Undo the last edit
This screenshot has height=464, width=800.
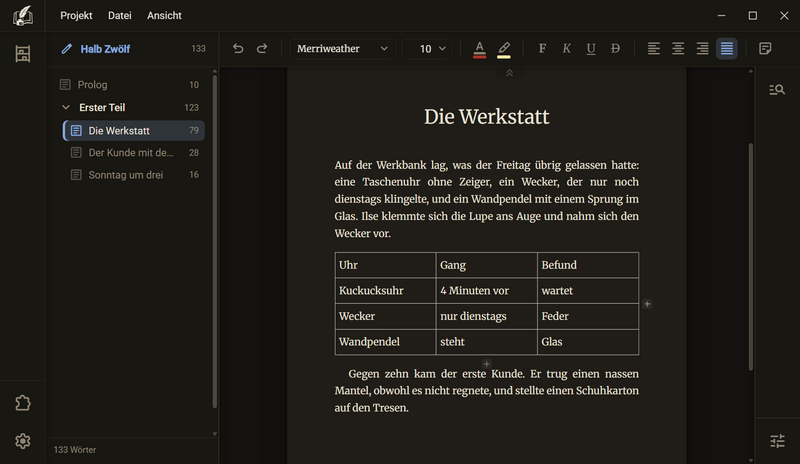click(x=238, y=48)
